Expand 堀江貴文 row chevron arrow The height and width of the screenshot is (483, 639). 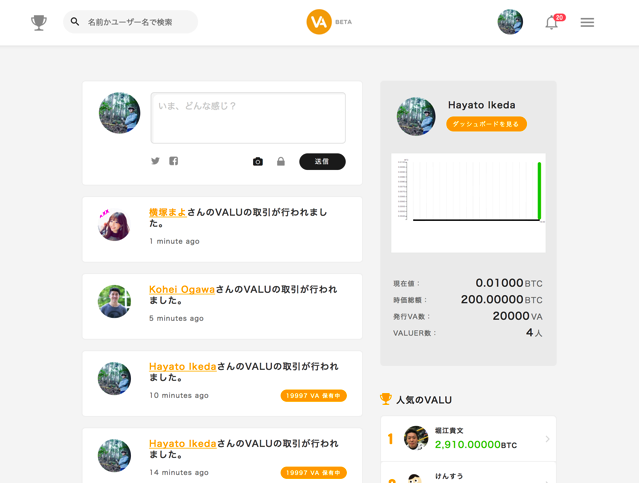547,439
